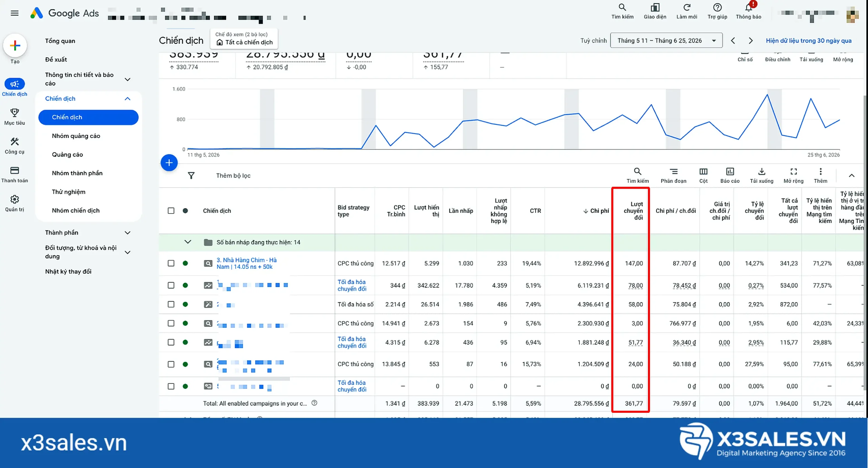Open Tổng quan in the sidebar
This screenshot has height=468, width=868.
click(60, 41)
